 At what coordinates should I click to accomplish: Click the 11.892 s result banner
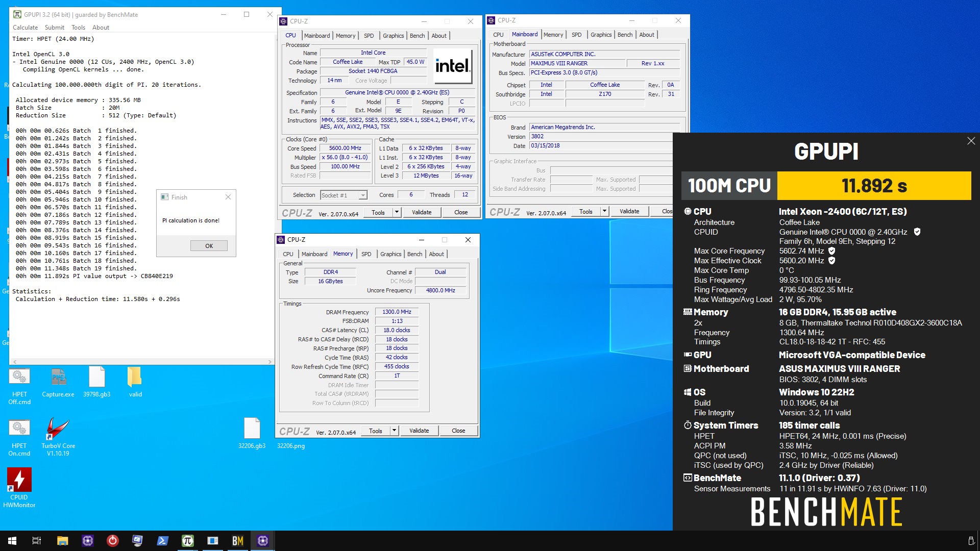pos(874,186)
